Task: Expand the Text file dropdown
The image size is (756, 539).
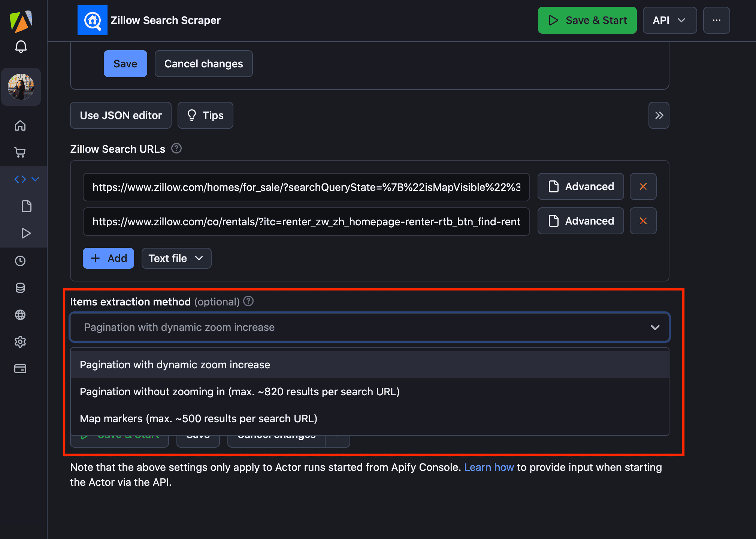Action: pyautogui.click(x=176, y=258)
